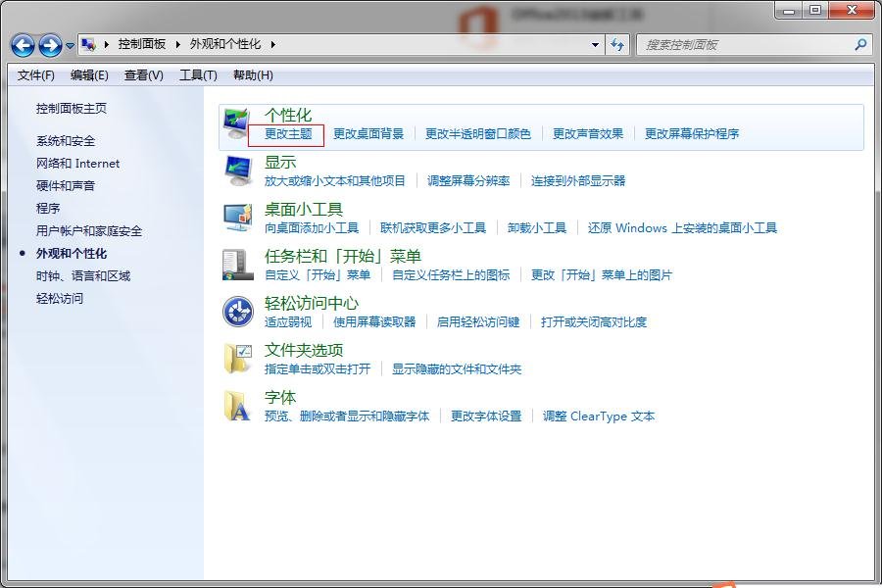Viewport: 882px width, 588px height.
Task: Open 字体 settings via the letter icon
Action: pos(238,405)
